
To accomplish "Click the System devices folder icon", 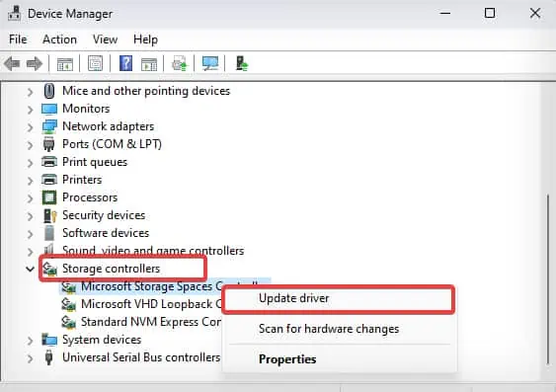I will (x=49, y=340).
